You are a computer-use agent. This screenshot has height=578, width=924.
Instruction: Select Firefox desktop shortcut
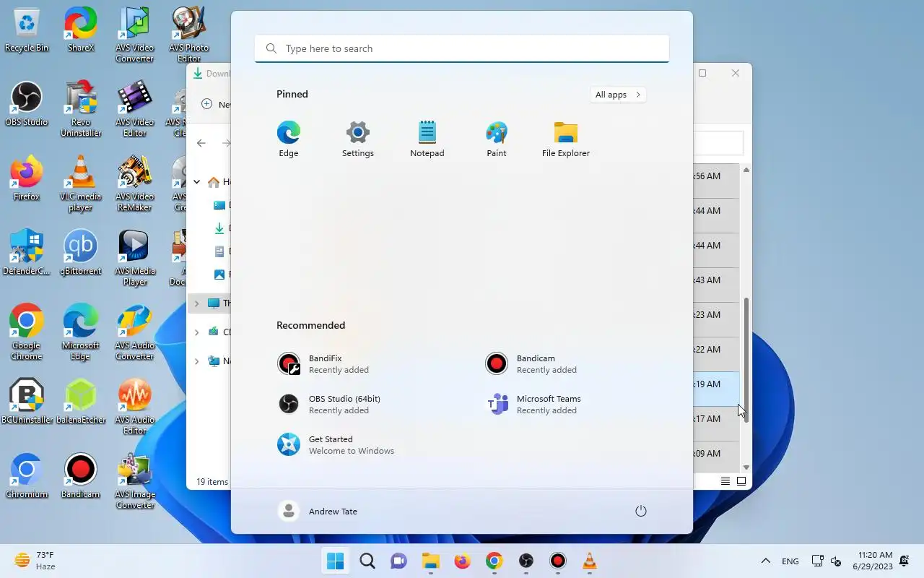tap(27, 179)
